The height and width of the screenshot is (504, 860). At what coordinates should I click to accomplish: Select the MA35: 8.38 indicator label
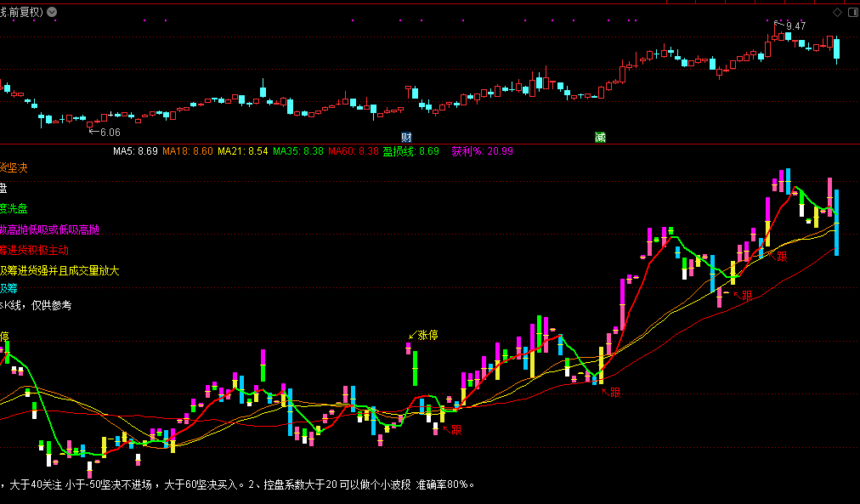(298, 151)
